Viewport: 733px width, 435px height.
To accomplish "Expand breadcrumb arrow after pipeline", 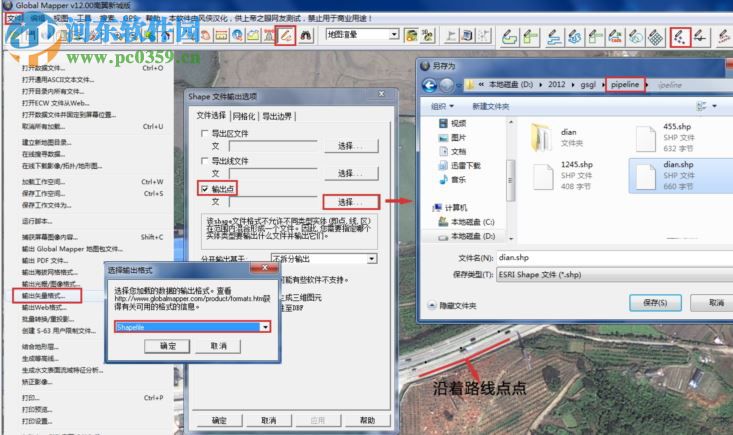I will 647,85.
